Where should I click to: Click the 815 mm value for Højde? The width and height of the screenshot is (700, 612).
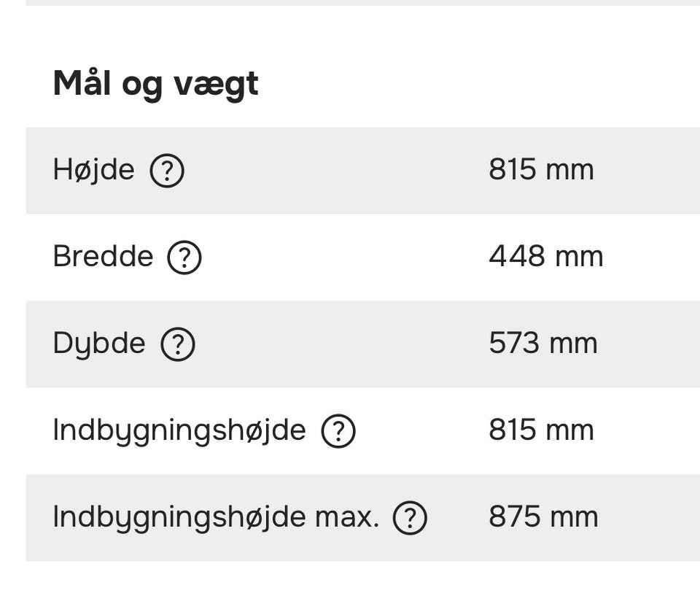(541, 170)
